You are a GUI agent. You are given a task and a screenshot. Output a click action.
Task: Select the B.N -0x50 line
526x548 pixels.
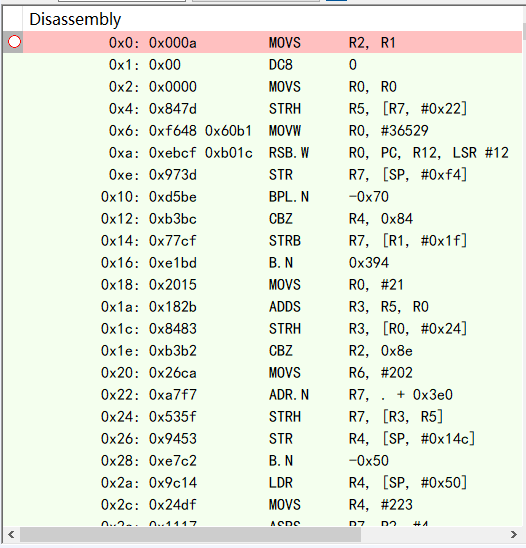click(x=272, y=461)
